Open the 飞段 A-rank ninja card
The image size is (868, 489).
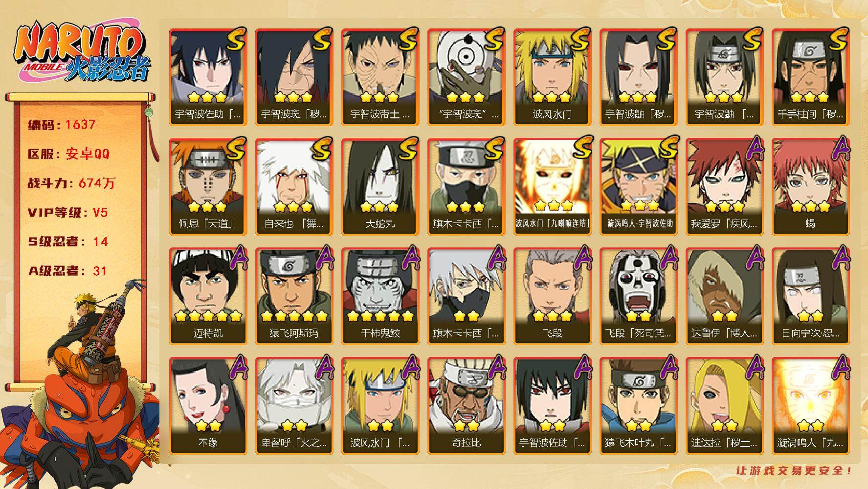[552, 296]
